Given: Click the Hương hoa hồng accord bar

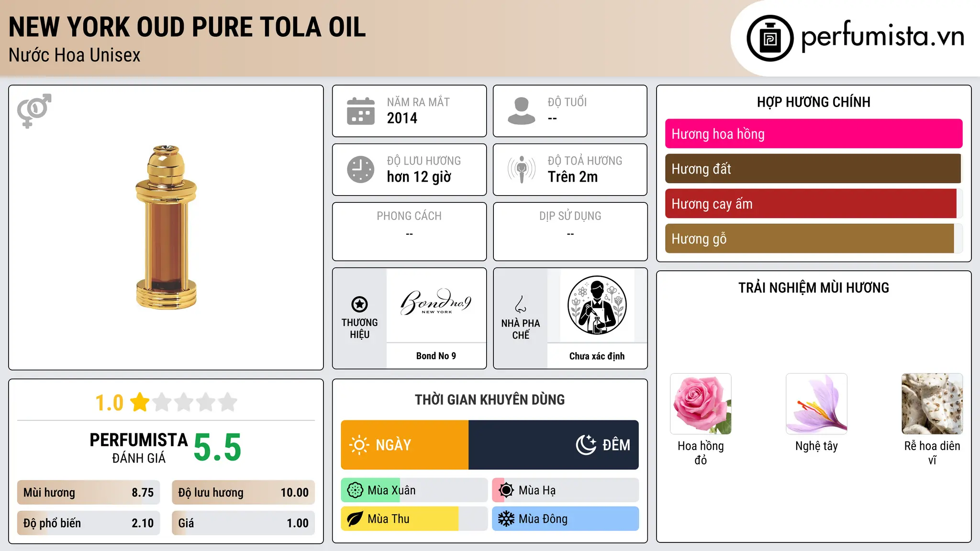Looking at the screenshot, I should point(813,134).
